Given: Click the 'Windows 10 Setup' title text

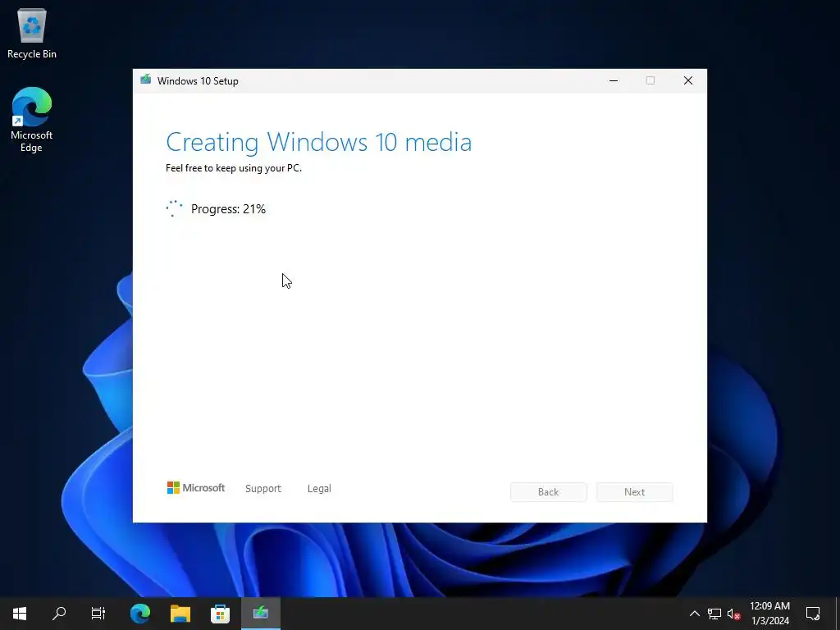Looking at the screenshot, I should (x=198, y=81).
